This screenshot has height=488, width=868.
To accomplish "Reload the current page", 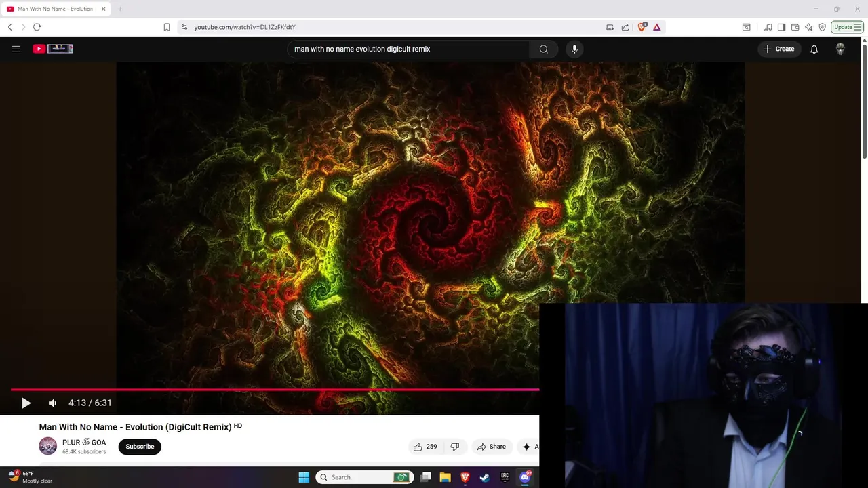I will tap(37, 27).
